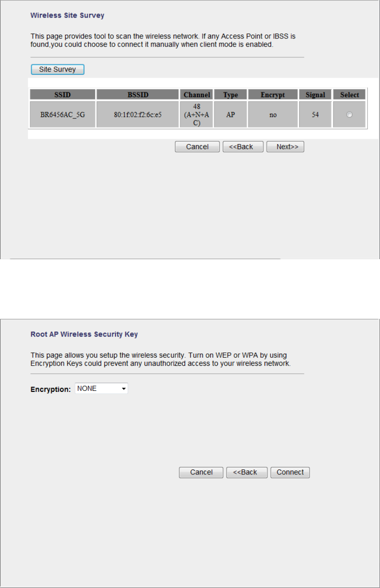Click the Wireless Site Survey heading

click(x=67, y=16)
